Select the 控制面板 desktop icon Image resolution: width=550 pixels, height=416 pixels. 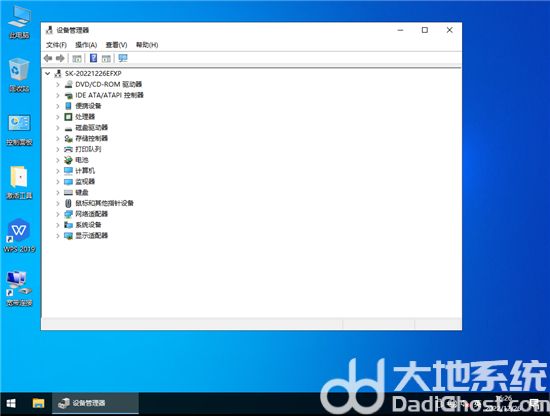[x=19, y=130]
